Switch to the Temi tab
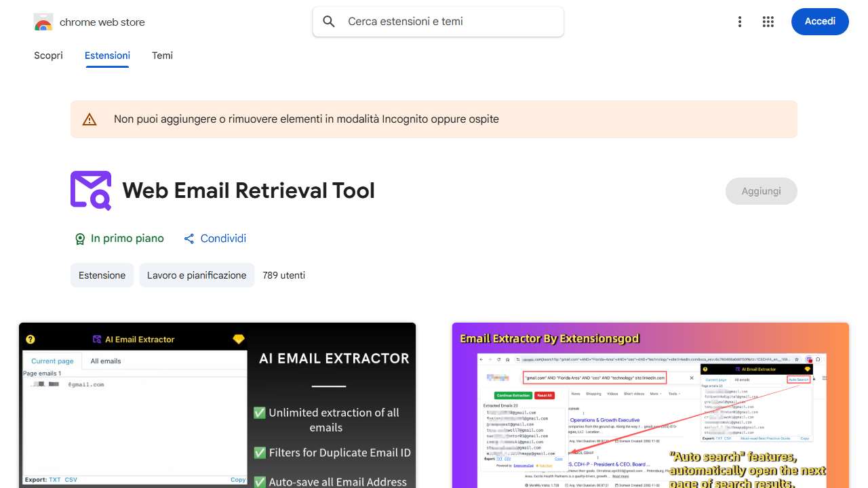 (162, 56)
